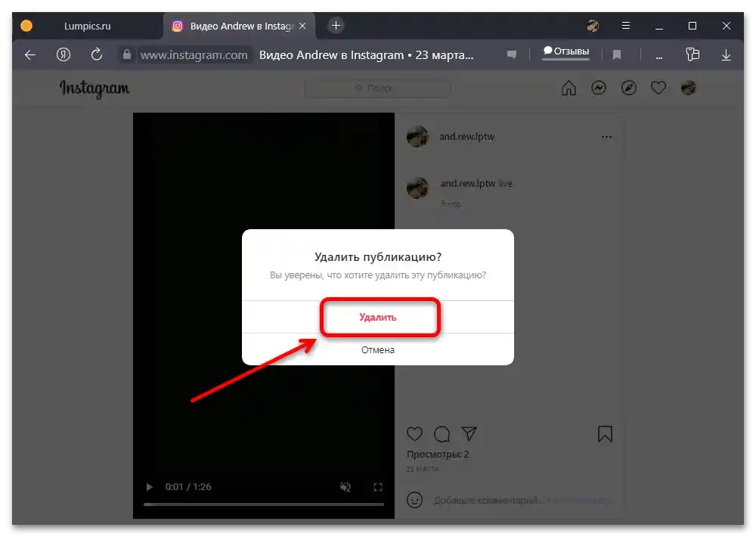Click the and.rew.lptw live caption author
The width and height of the screenshot is (756, 537).
(468, 183)
